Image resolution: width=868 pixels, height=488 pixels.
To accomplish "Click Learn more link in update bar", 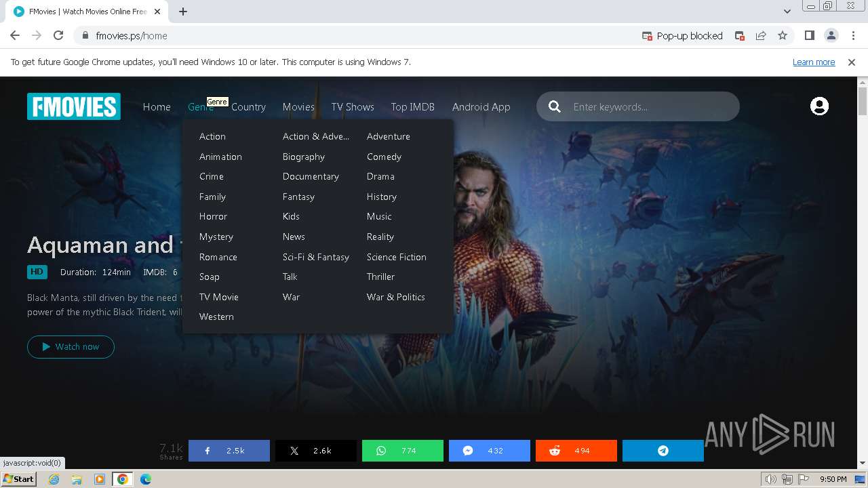I will pos(814,62).
